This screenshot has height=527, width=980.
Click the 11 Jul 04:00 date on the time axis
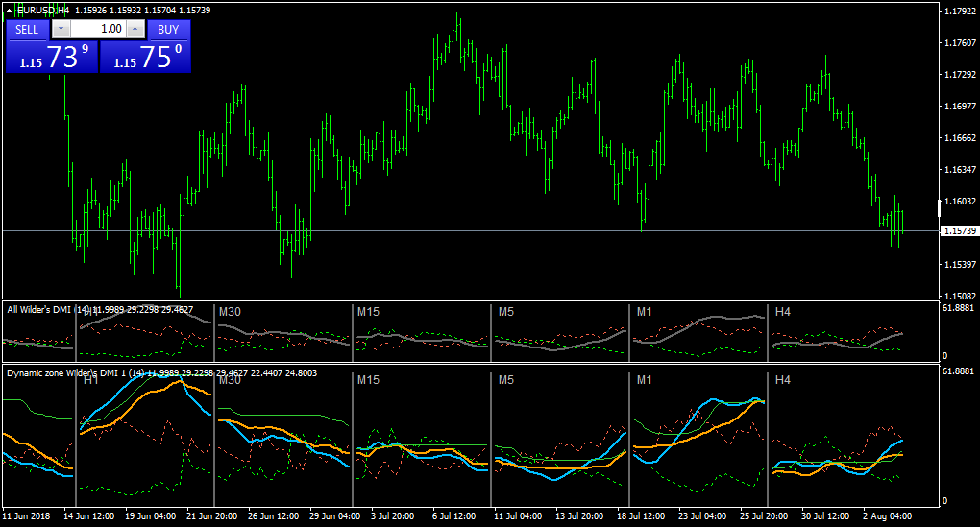coord(518,516)
